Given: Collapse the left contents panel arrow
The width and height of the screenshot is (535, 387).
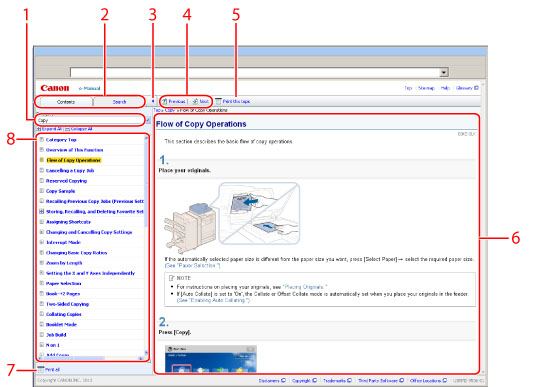Looking at the screenshot, I should point(153,101).
